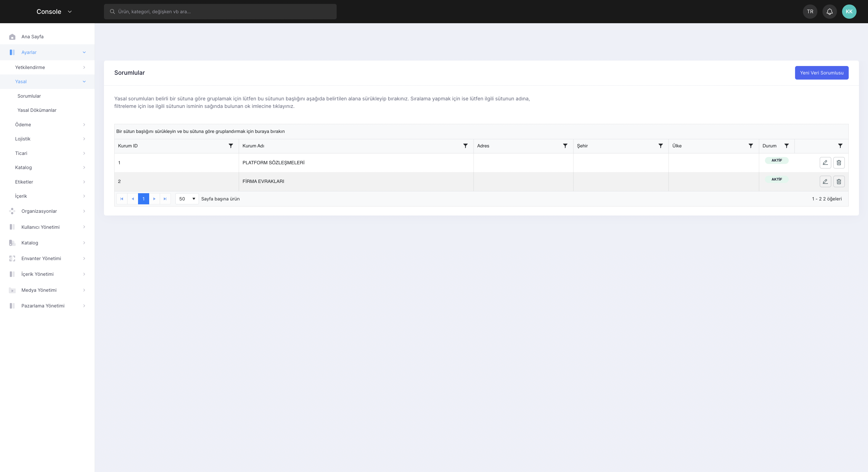This screenshot has width=868, height=472.
Task: Click the Ana Sayfa home icon
Action: 12,37
